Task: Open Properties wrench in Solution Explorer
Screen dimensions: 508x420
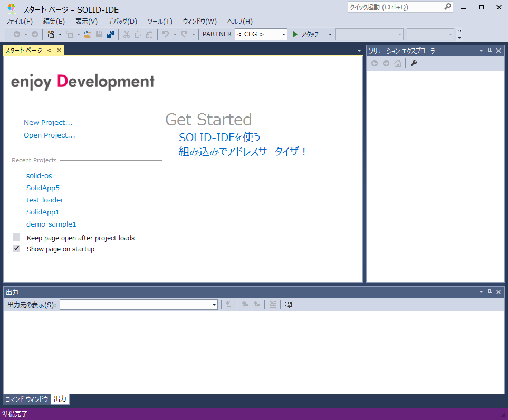Action: pyautogui.click(x=414, y=64)
